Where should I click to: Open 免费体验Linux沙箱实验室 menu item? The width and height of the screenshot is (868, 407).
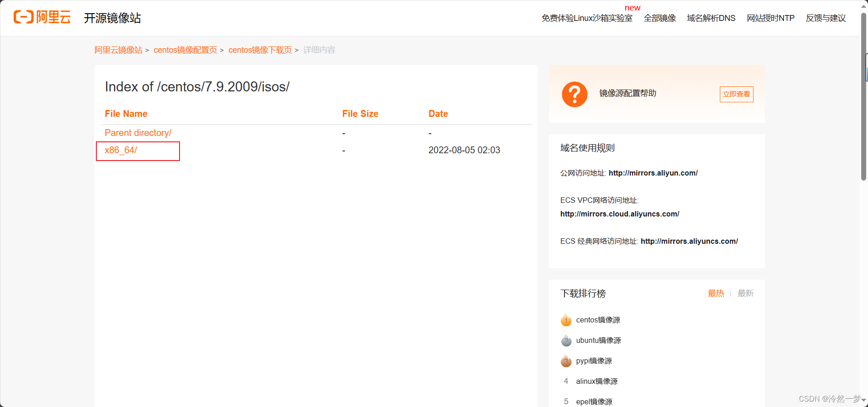[587, 18]
